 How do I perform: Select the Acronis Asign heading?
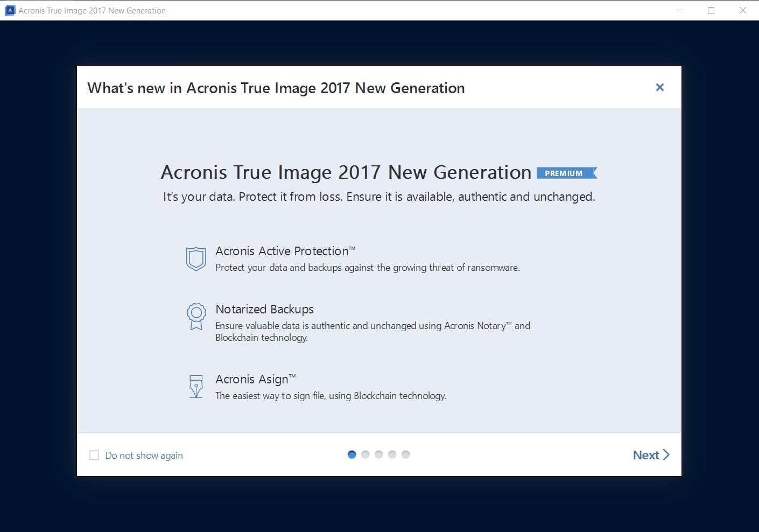(255, 379)
